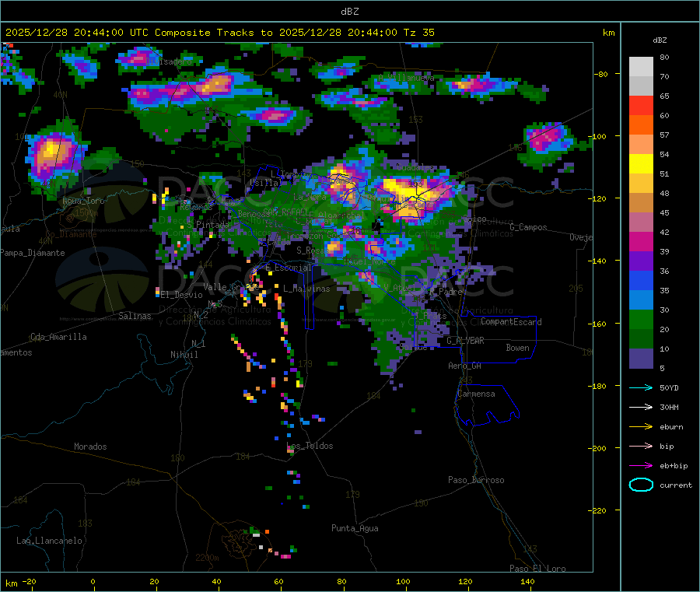Click the 'Pampa_Diamante' place label

point(32,253)
